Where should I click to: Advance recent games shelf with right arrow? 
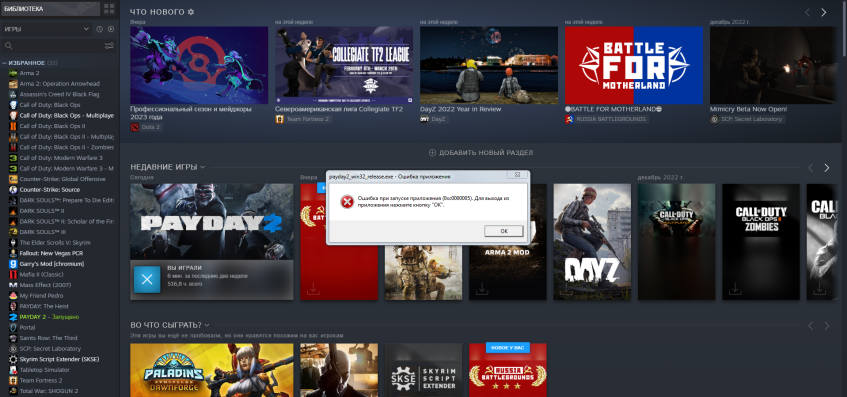point(826,168)
